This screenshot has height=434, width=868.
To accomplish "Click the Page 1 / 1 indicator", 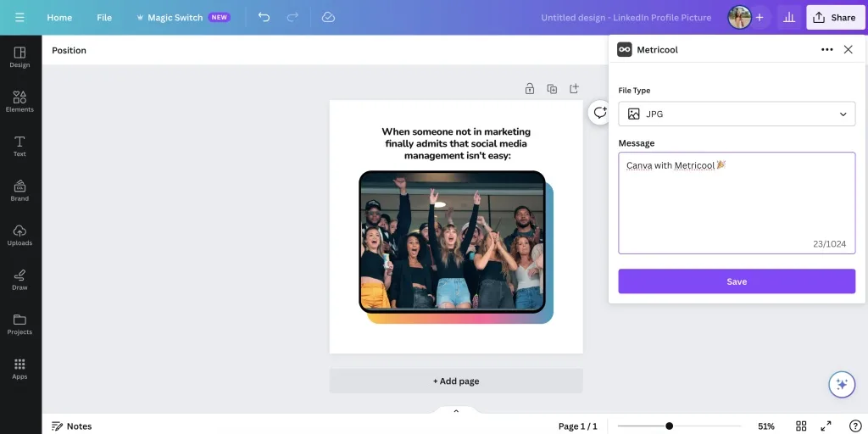I will click(x=578, y=426).
